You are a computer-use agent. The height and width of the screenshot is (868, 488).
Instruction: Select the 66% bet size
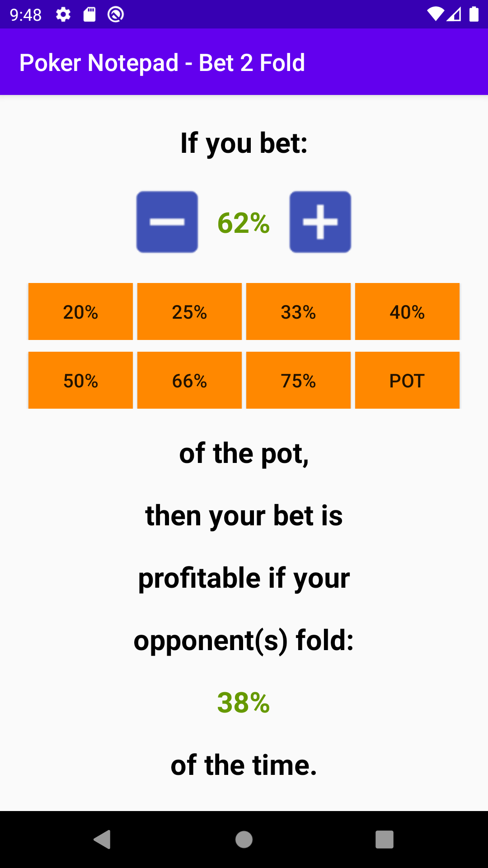[x=189, y=380]
